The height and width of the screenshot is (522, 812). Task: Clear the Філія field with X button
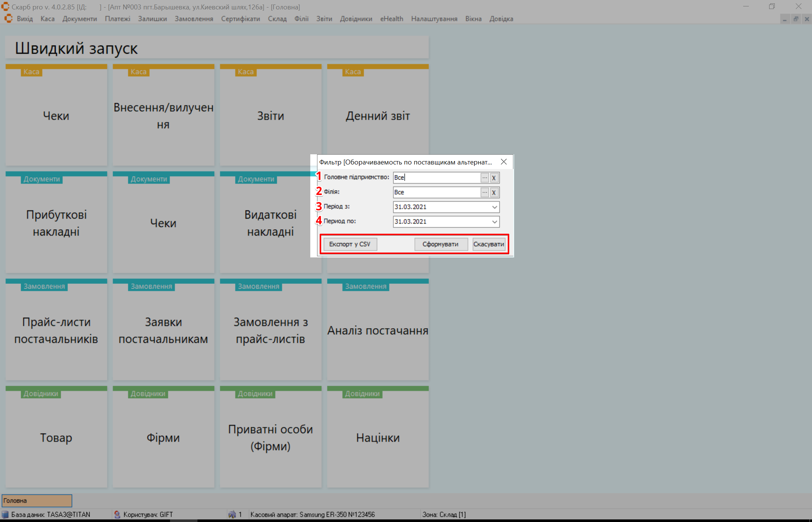(x=494, y=192)
